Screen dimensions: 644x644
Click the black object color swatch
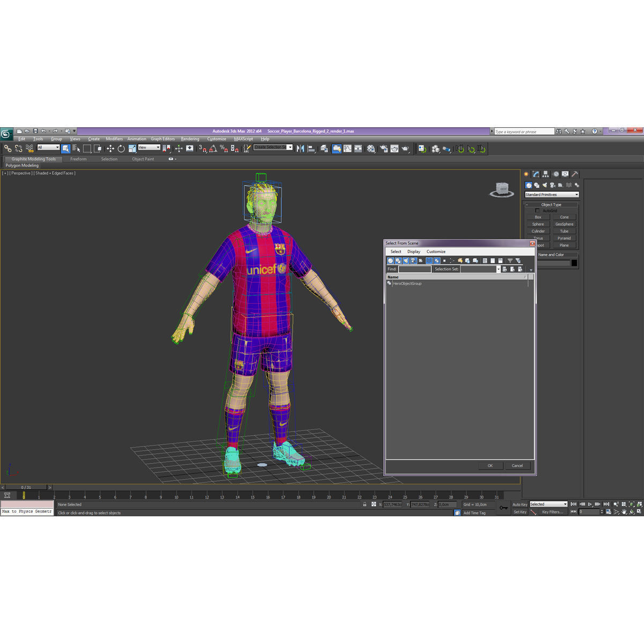(x=574, y=263)
